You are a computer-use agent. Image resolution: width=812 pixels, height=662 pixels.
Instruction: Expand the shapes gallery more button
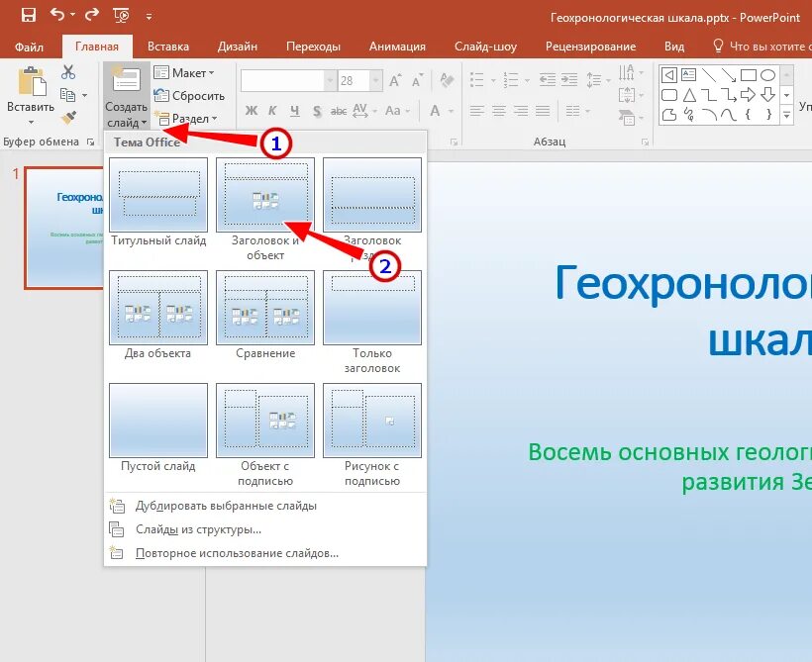(786, 115)
